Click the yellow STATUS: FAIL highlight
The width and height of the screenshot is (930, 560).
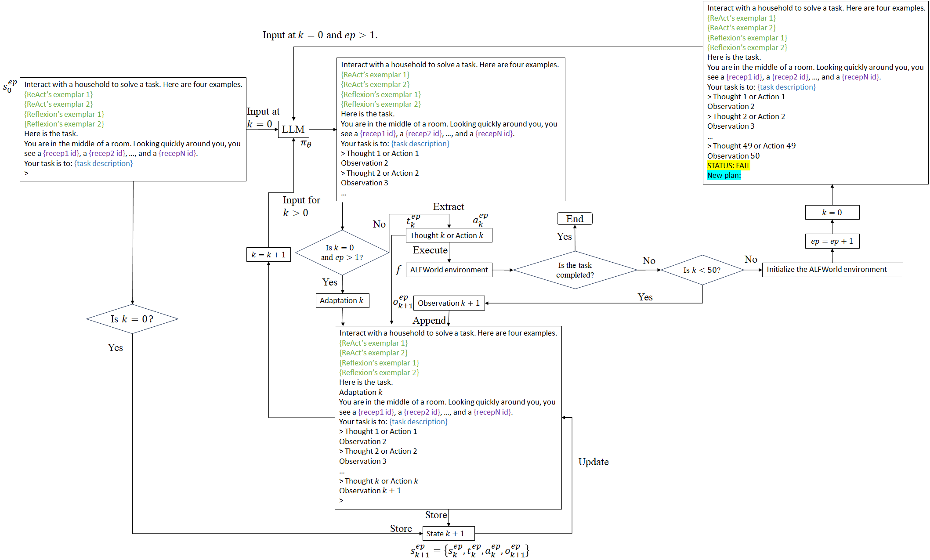728,166
